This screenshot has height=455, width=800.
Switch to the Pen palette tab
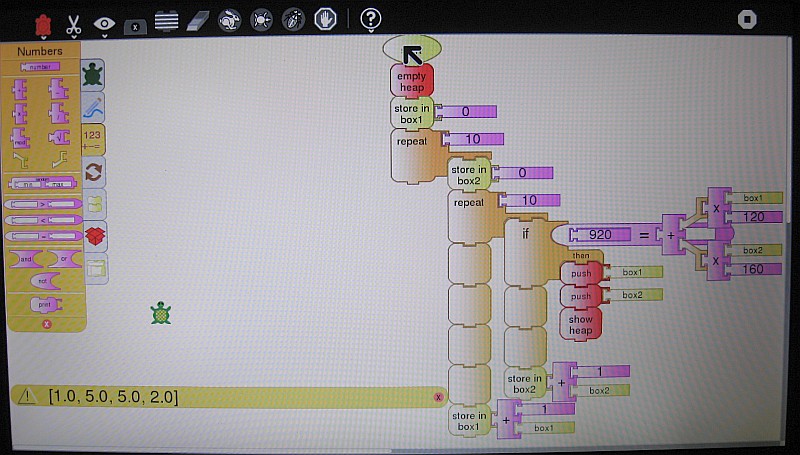(x=93, y=106)
